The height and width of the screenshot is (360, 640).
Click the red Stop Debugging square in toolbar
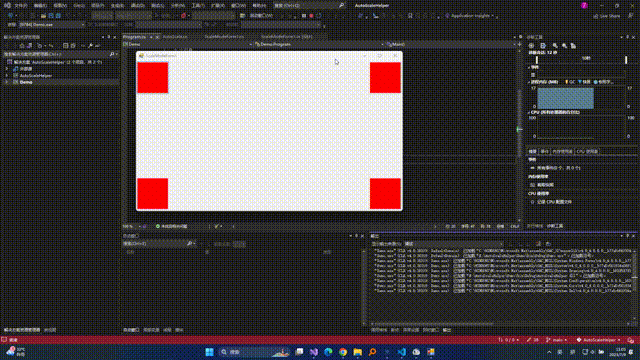(x=311, y=16)
